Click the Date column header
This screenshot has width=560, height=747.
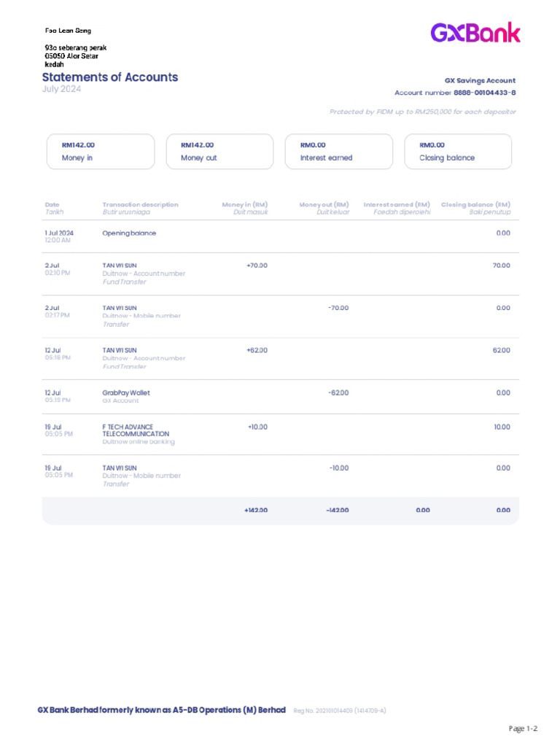(52, 205)
